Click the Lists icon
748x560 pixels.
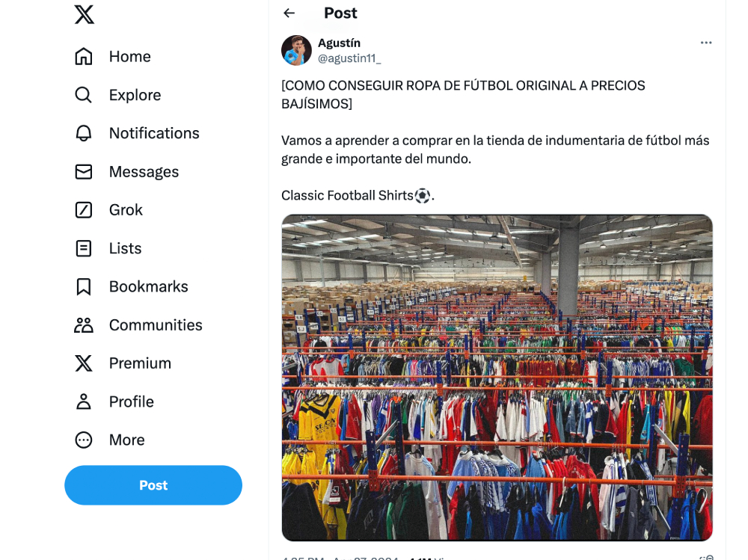pos(84,248)
